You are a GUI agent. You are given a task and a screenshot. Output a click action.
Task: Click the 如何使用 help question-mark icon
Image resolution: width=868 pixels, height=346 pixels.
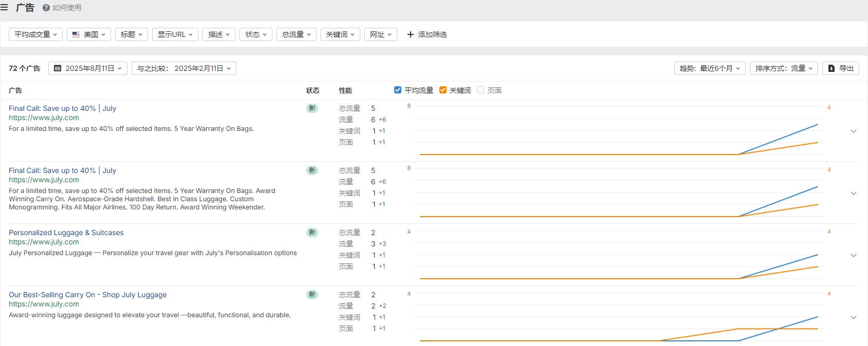(46, 8)
